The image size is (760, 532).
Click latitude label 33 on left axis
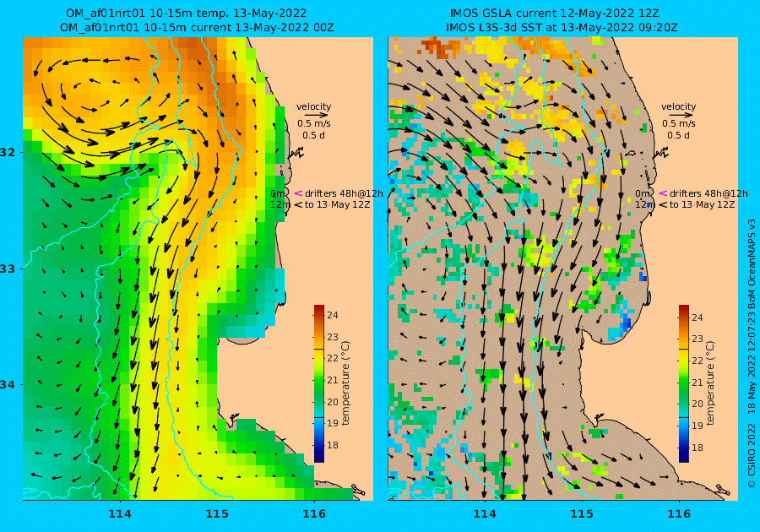8,269
